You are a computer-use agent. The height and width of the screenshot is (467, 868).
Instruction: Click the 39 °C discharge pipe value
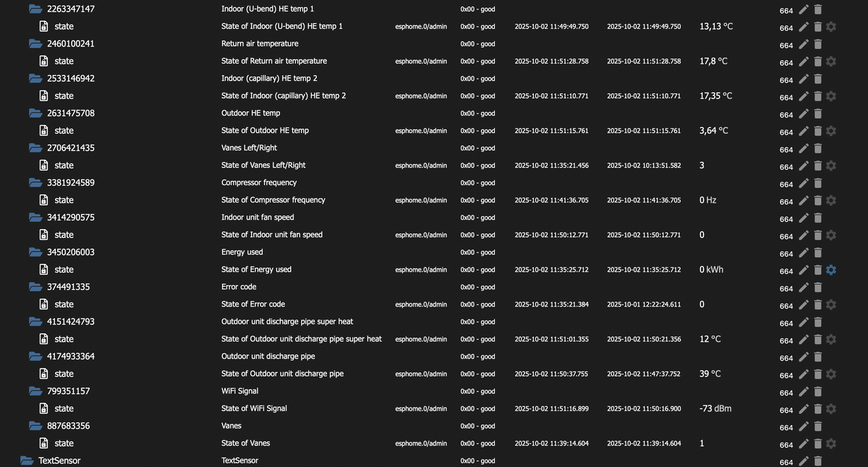710,374
